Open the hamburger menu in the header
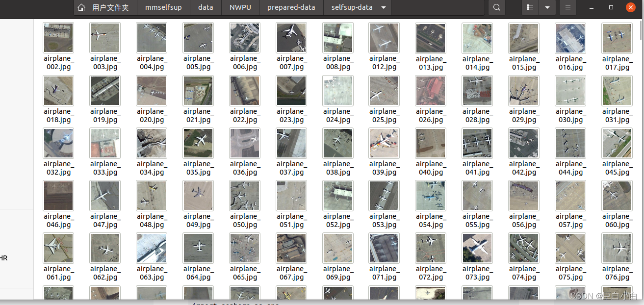Image resolution: width=644 pixels, height=305 pixels. [568, 7]
